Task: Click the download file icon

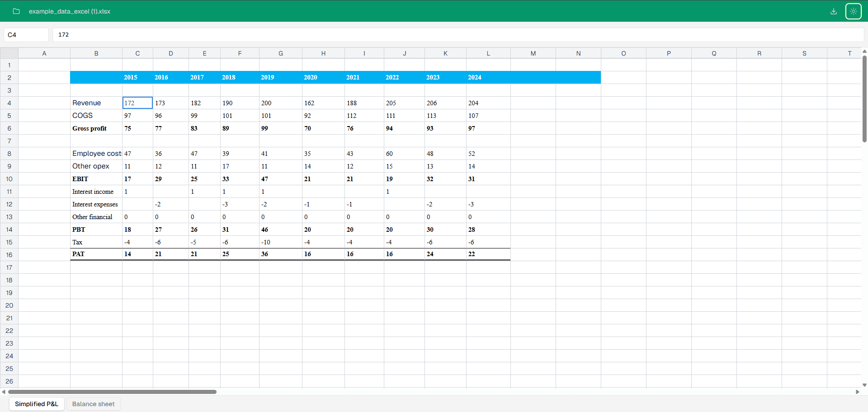Action: coord(833,11)
